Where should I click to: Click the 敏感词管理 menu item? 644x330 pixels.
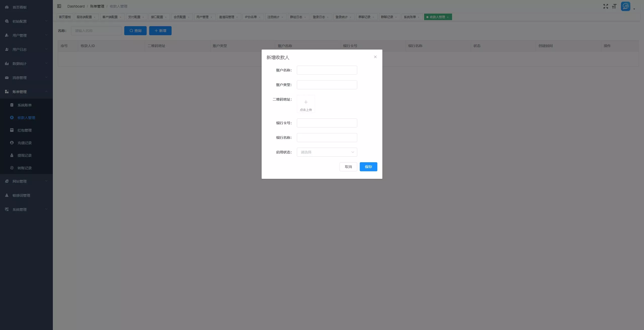tap(26, 195)
